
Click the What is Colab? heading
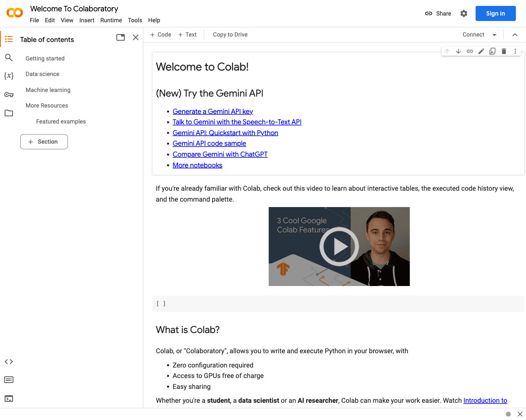click(x=188, y=330)
